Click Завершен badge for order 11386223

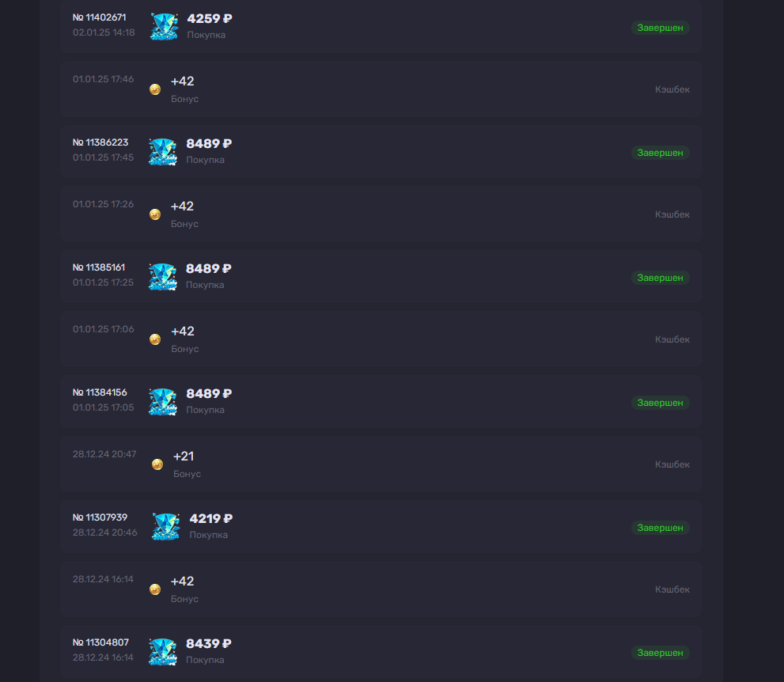point(660,153)
